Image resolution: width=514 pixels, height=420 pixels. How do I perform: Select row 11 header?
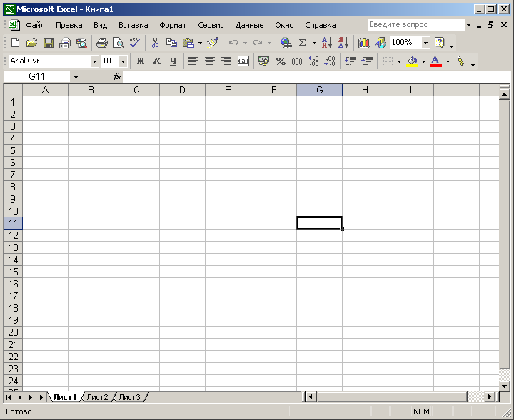[x=13, y=223]
